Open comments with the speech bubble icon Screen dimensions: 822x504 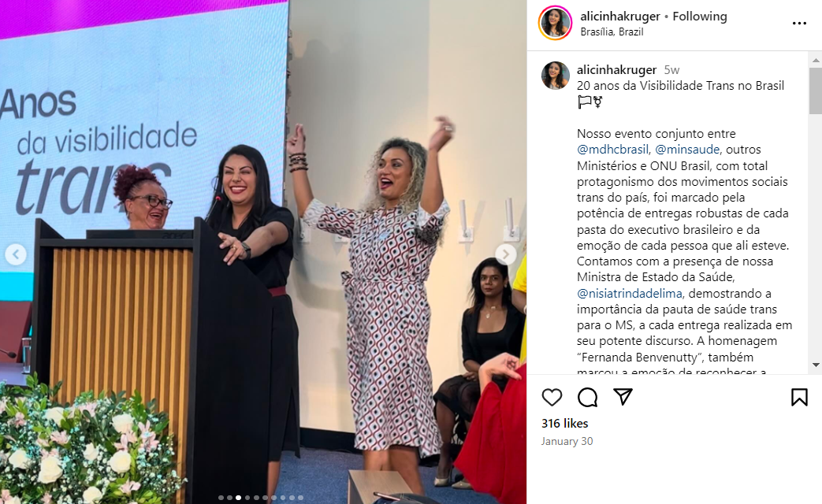pos(587,397)
